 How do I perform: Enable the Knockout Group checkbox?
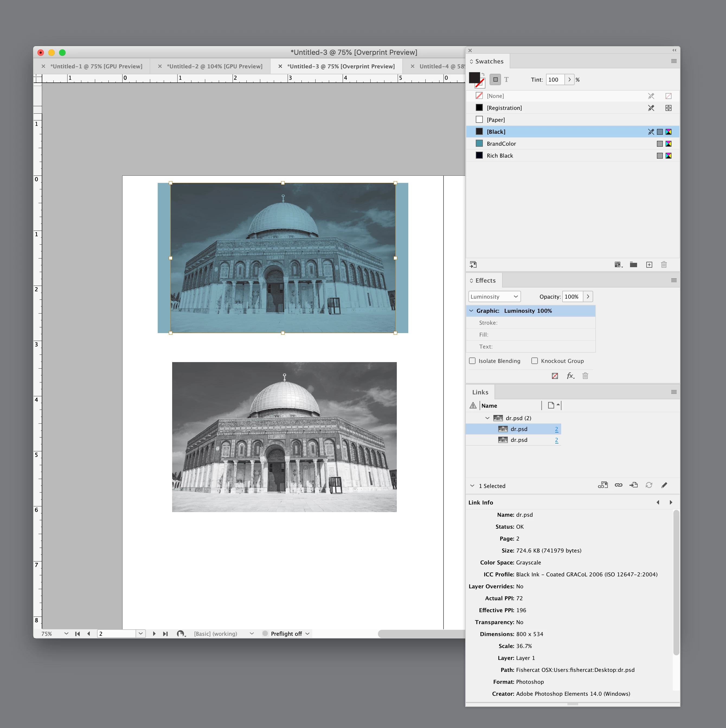tap(534, 360)
